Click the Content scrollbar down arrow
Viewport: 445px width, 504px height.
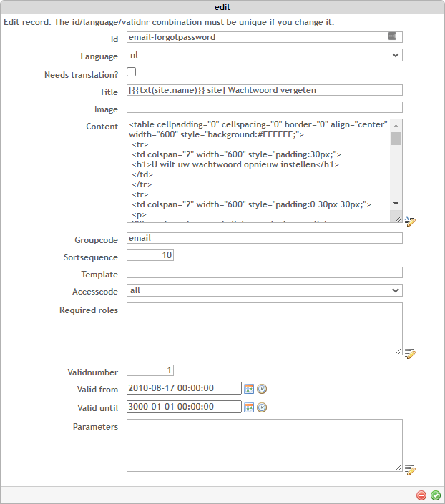(x=396, y=204)
